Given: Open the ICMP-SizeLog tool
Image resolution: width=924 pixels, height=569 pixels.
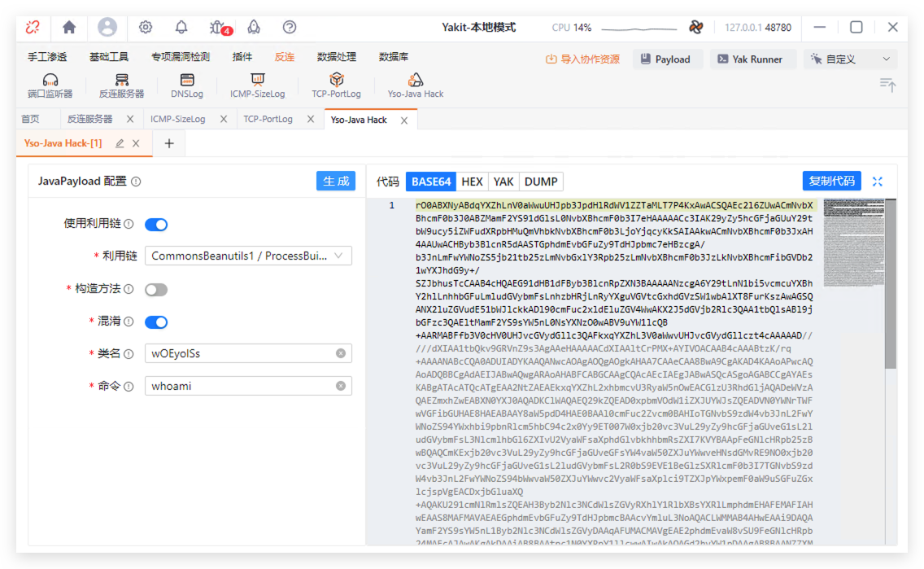Looking at the screenshot, I should coord(257,85).
